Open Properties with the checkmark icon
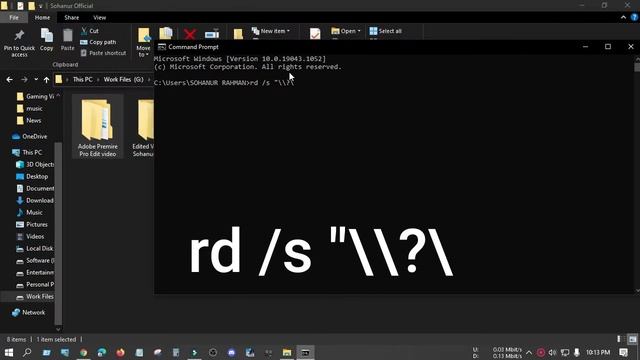Viewport: 640px width, 360px height. point(315,34)
